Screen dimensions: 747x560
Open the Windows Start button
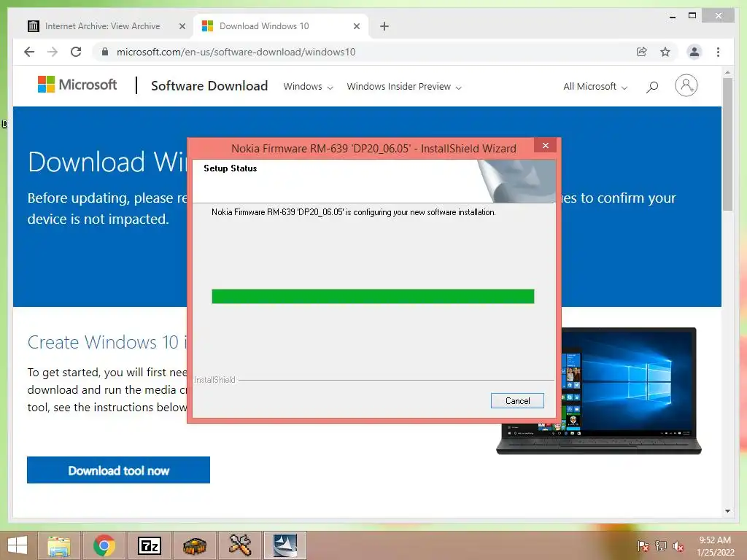[x=18, y=545]
